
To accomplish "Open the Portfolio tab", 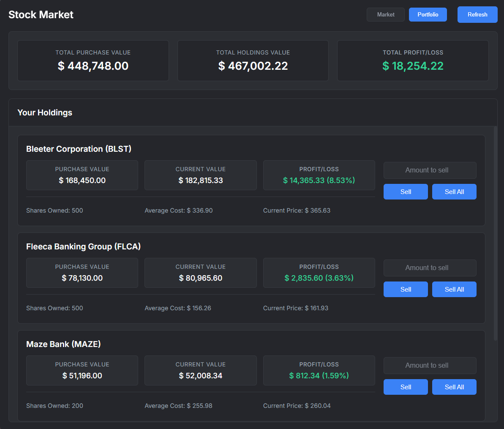I will [428, 14].
